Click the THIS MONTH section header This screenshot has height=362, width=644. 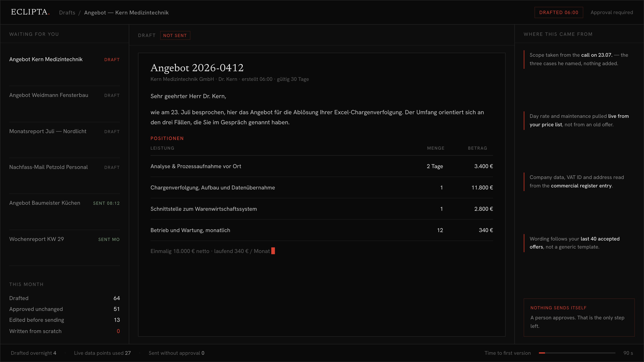26,284
